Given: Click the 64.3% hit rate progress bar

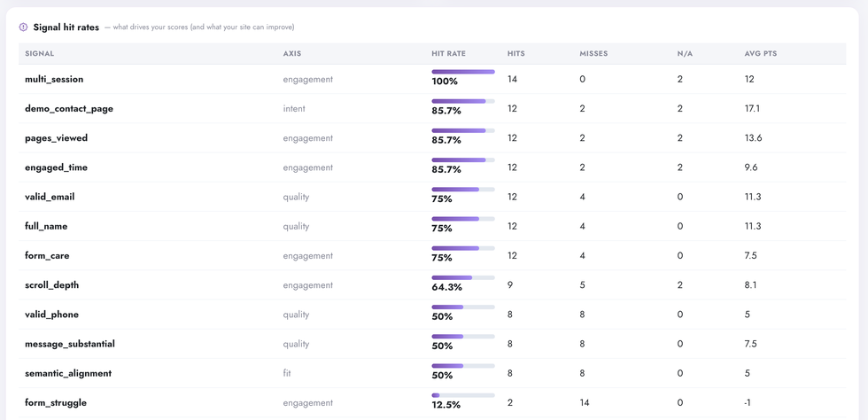Looking at the screenshot, I should coord(463,277).
